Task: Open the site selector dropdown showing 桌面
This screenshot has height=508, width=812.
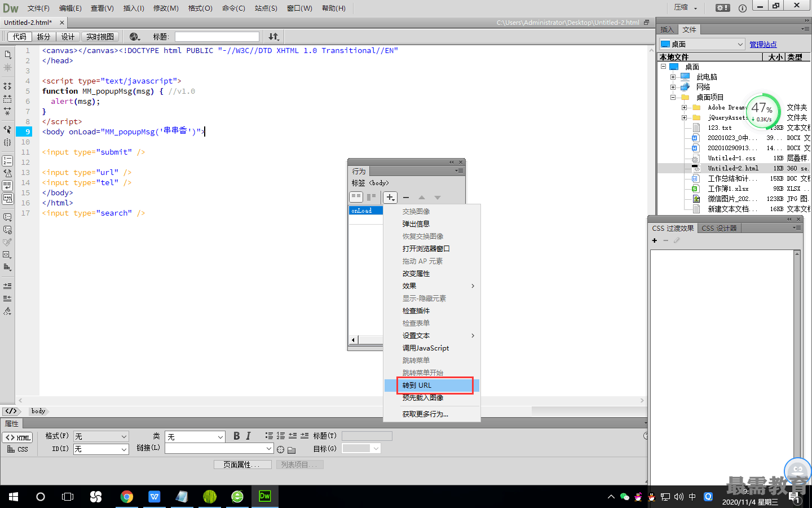Action: point(702,44)
